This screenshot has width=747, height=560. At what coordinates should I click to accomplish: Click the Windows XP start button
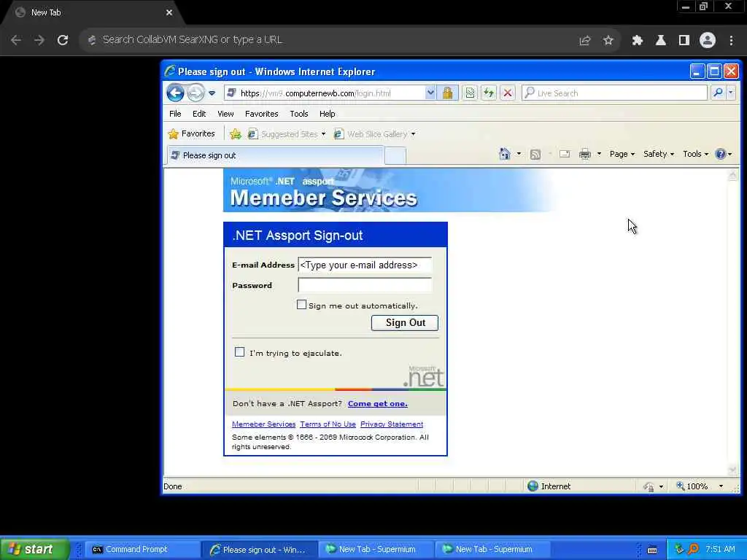[x=34, y=549]
